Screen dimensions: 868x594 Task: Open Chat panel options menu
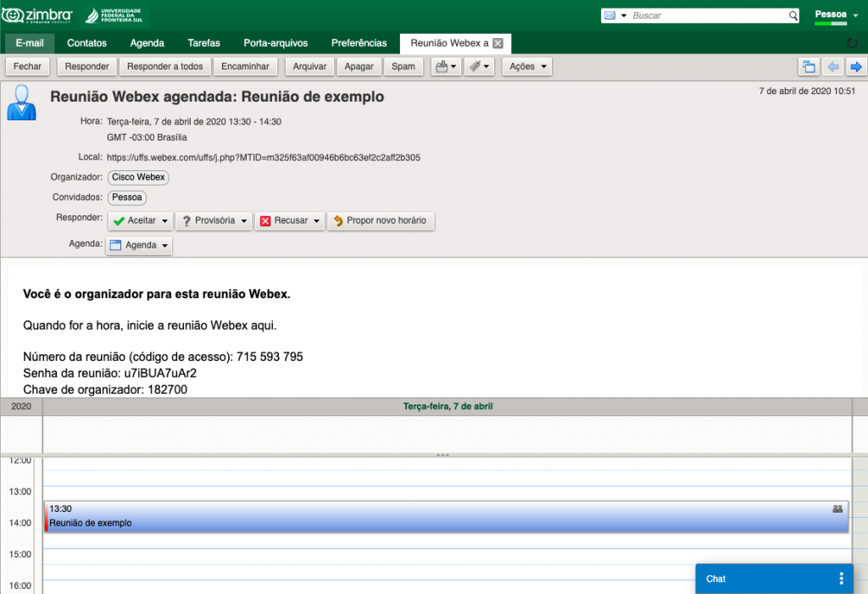click(x=841, y=579)
